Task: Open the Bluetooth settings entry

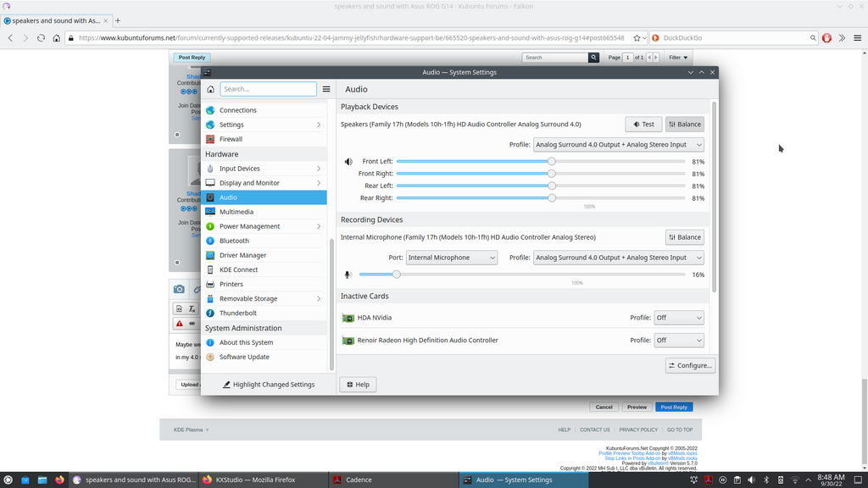Action: click(x=234, y=241)
